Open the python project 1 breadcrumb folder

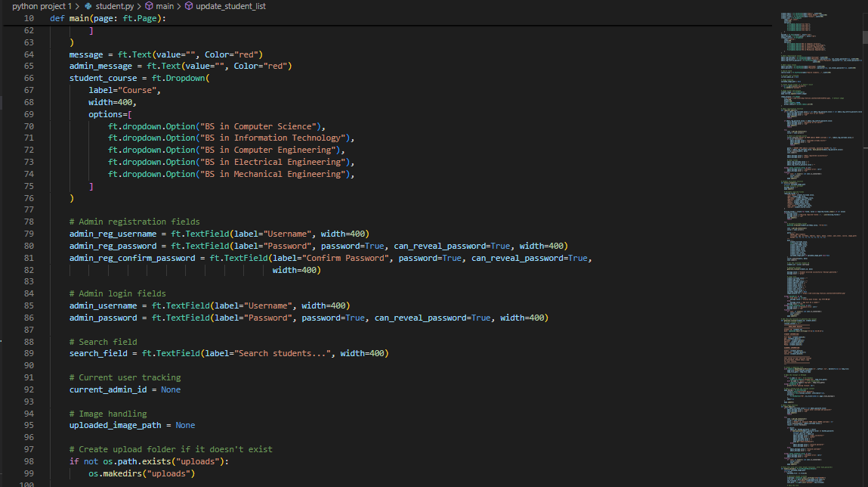click(x=42, y=6)
